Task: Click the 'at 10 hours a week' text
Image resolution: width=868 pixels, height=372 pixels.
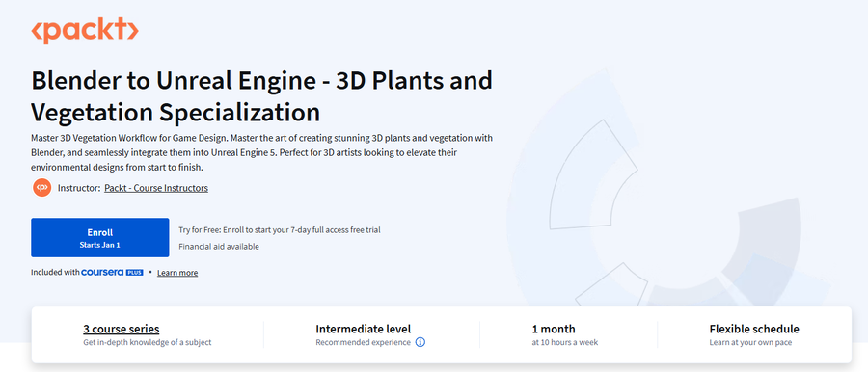Action: tap(564, 343)
